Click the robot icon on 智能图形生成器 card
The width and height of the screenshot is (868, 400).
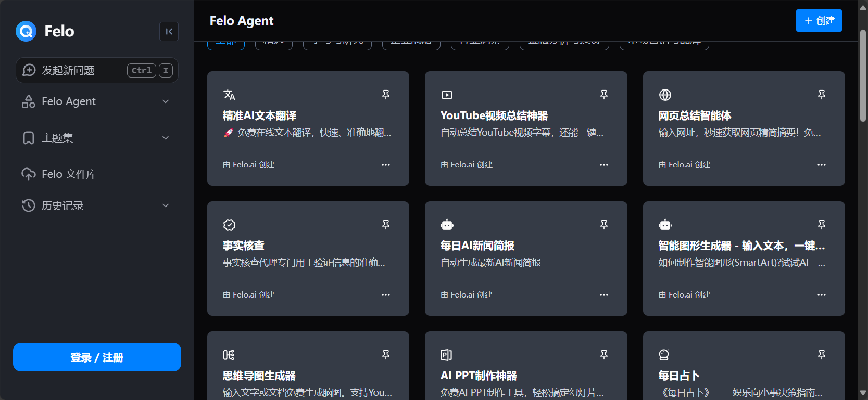[x=665, y=225]
